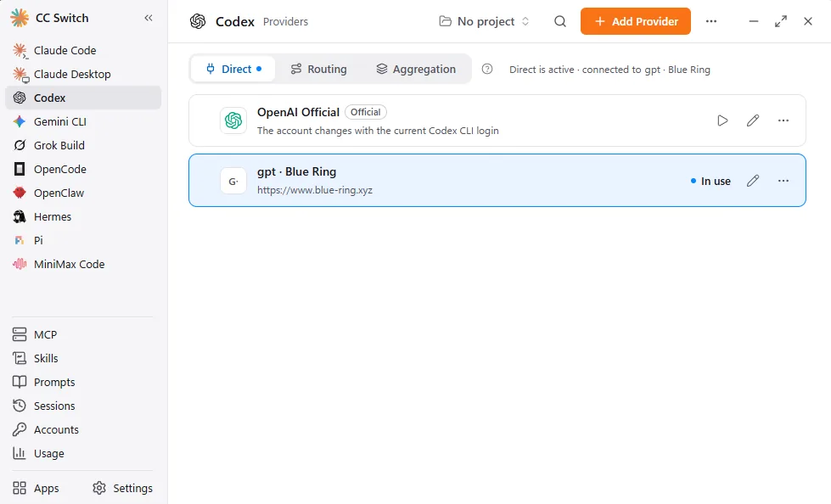Click the OpenAI Official provider logo
The height and width of the screenshot is (504, 831).
233,120
